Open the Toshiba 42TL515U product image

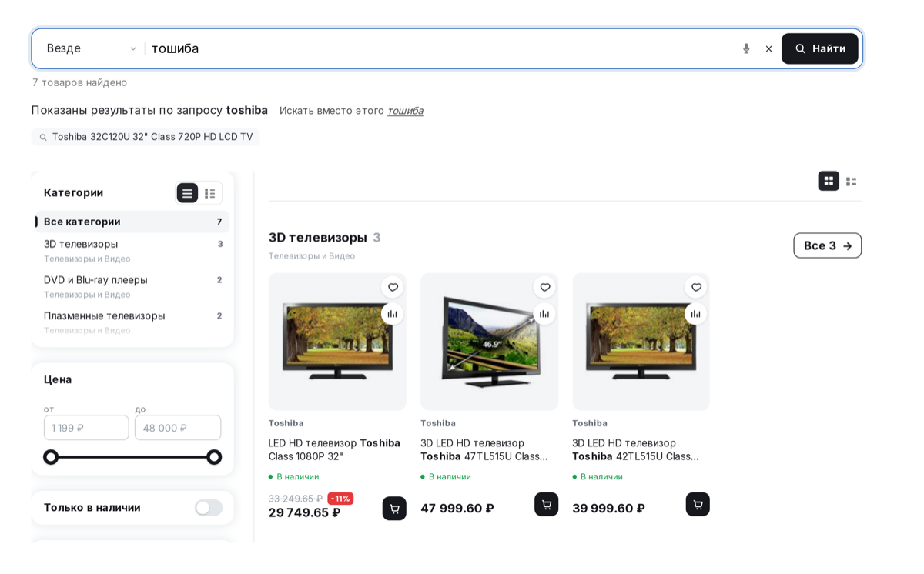pyautogui.click(x=641, y=342)
